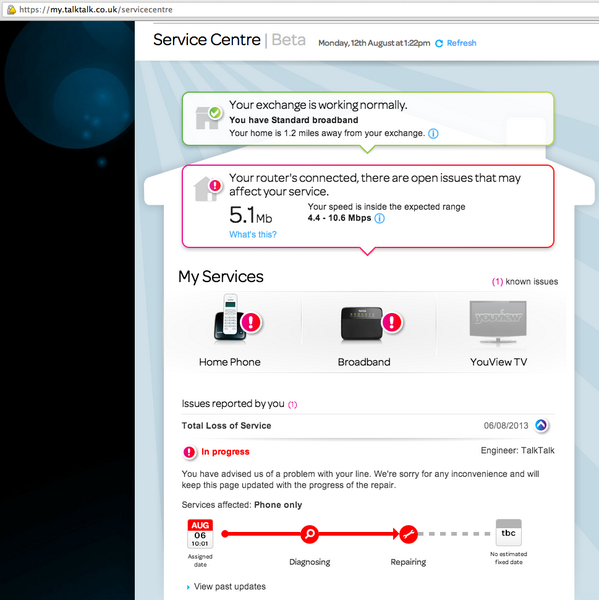Select the Broadband router image
This screenshot has width=599, height=600.
[362, 323]
